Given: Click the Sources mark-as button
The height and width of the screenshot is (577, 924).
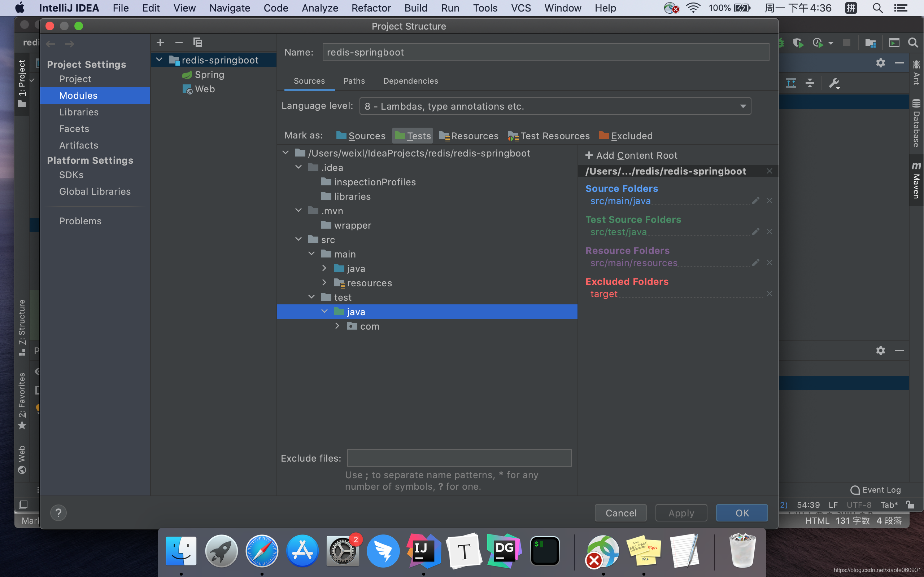Looking at the screenshot, I should coord(359,136).
